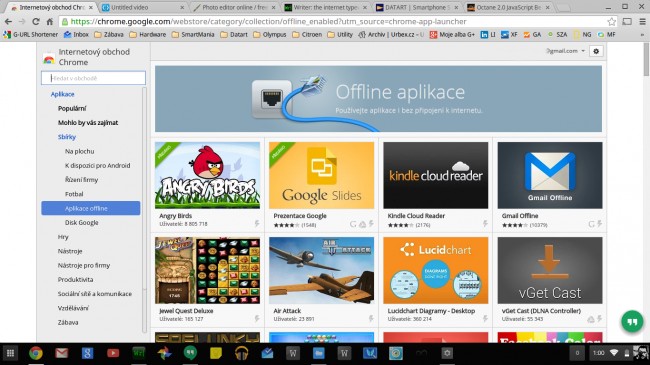Open the Hry category
This screenshot has width=650, height=365.
tap(63, 237)
